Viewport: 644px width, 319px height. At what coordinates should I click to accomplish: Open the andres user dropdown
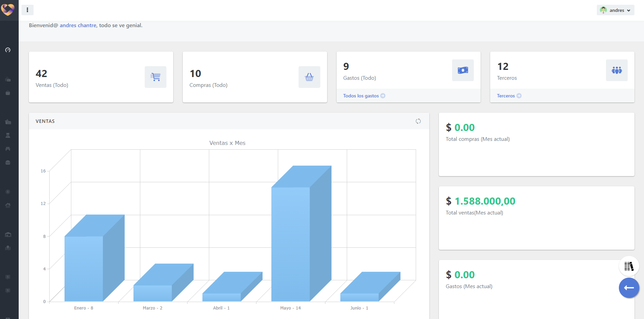click(615, 10)
